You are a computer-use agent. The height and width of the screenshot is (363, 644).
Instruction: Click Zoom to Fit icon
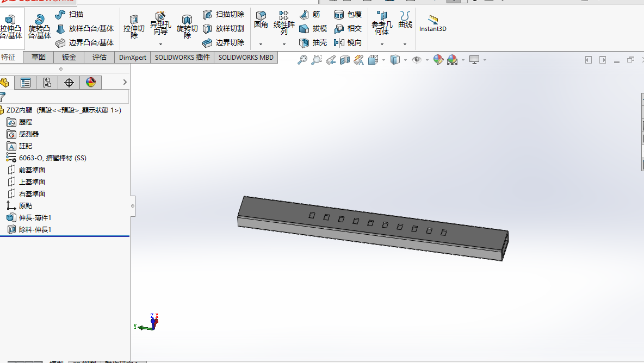pos(302,60)
